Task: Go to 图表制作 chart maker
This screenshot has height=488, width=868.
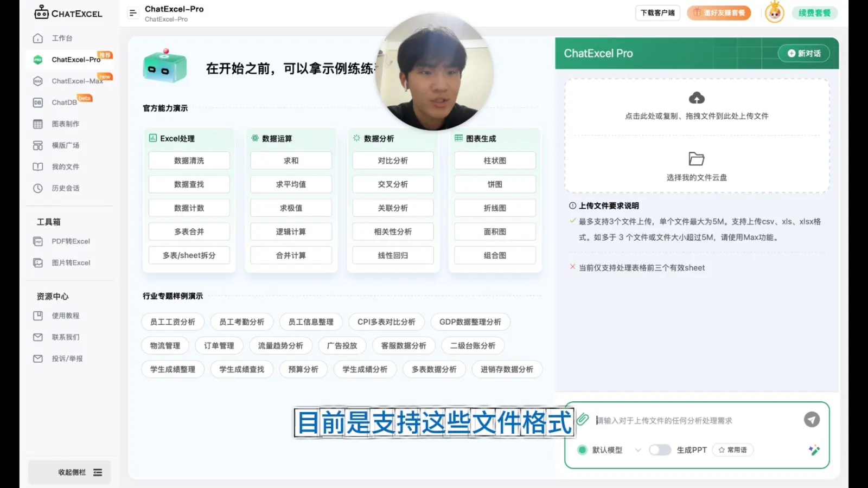Action: (65, 124)
